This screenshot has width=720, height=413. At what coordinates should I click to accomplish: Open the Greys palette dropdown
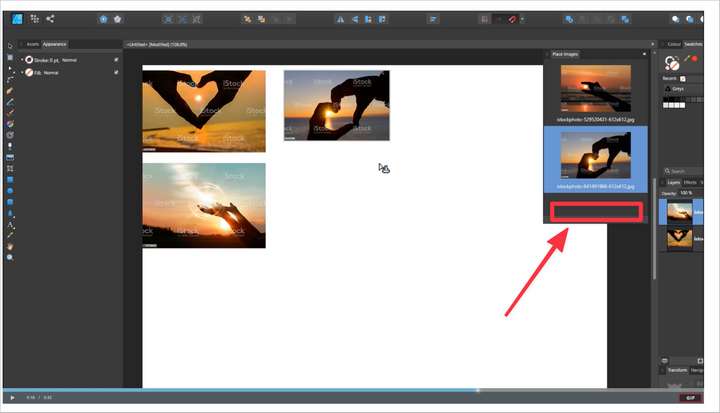[x=684, y=89]
